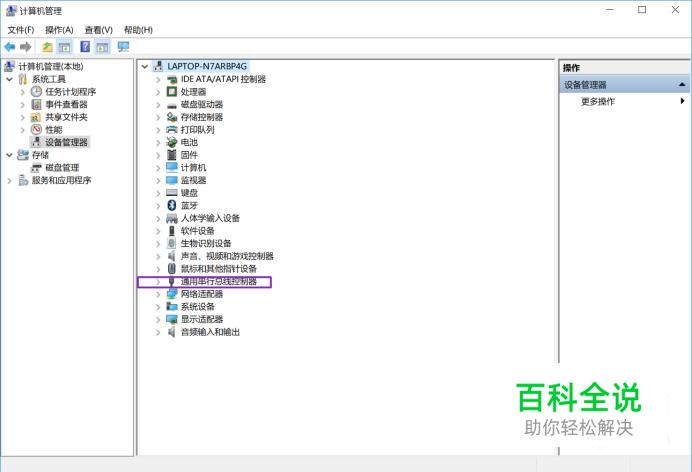Expand the 声音、视频和游戏控制器 node

[158, 256]
